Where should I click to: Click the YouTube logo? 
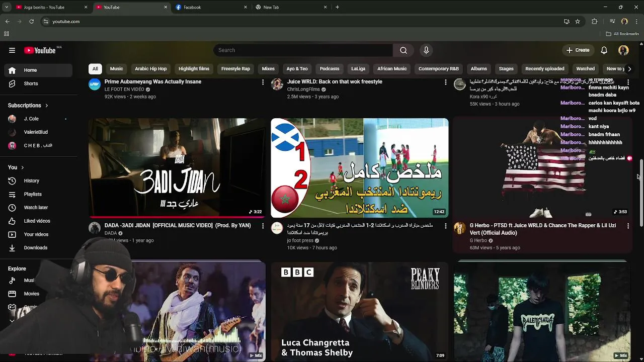tap(40, 50)
